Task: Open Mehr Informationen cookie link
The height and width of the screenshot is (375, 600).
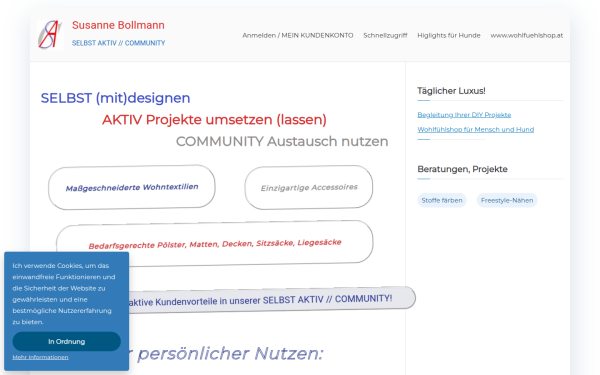Action: [41, 357]
